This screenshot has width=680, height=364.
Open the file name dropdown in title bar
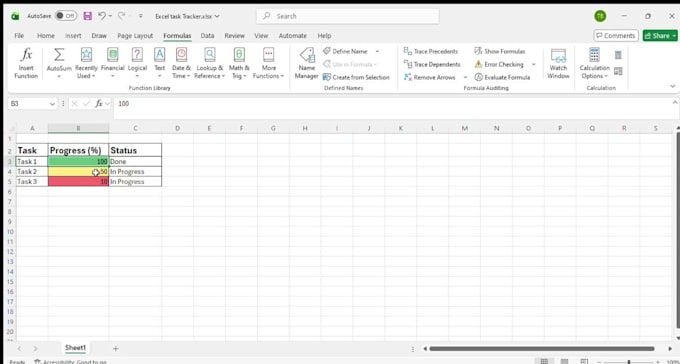point(217,16)
